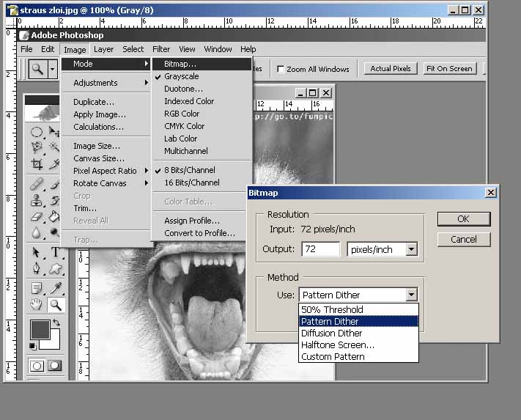Viewport: 521px width, 420px height.
Task: Open the Window menu
Action: pos(218,49)
